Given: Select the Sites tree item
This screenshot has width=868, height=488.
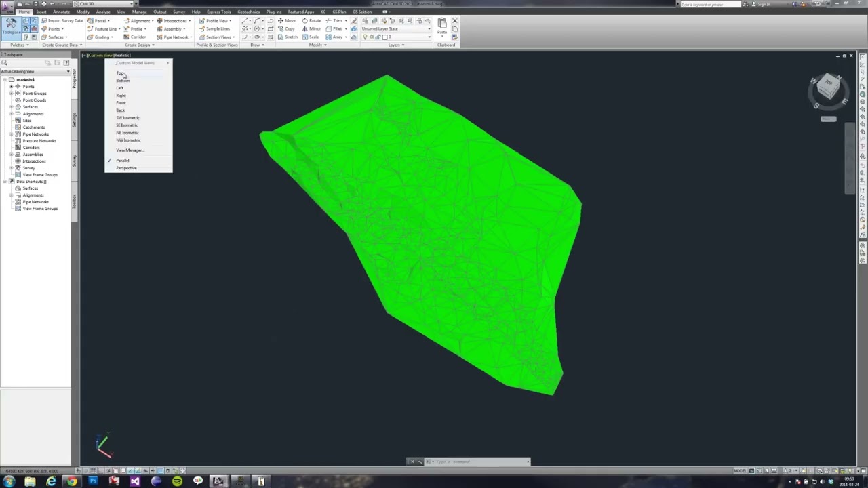Looking at the screenshot, I should [x=27, y=121].
